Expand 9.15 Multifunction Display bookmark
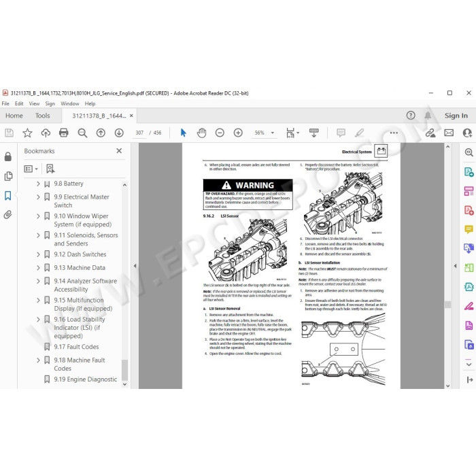This screenshot has width=476, height=476. point(38,301)
